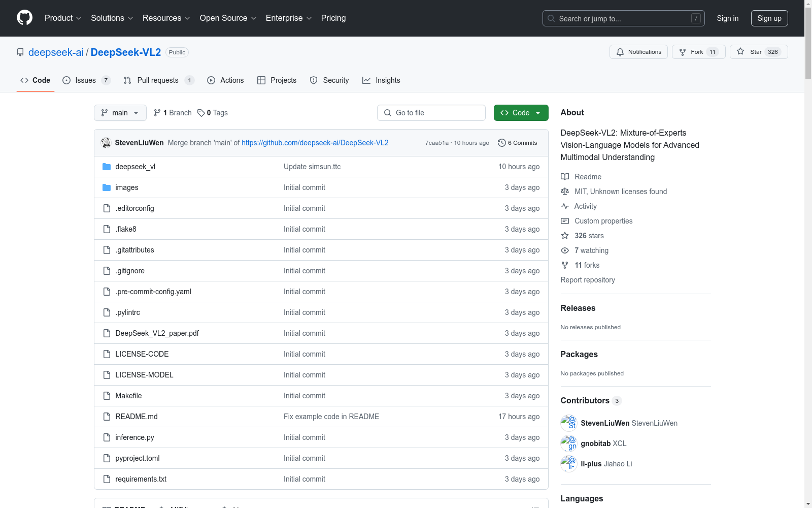Open the Fix example code in README commit
Image resolution: width=812 pixels, height=508 pixels.
331,417
